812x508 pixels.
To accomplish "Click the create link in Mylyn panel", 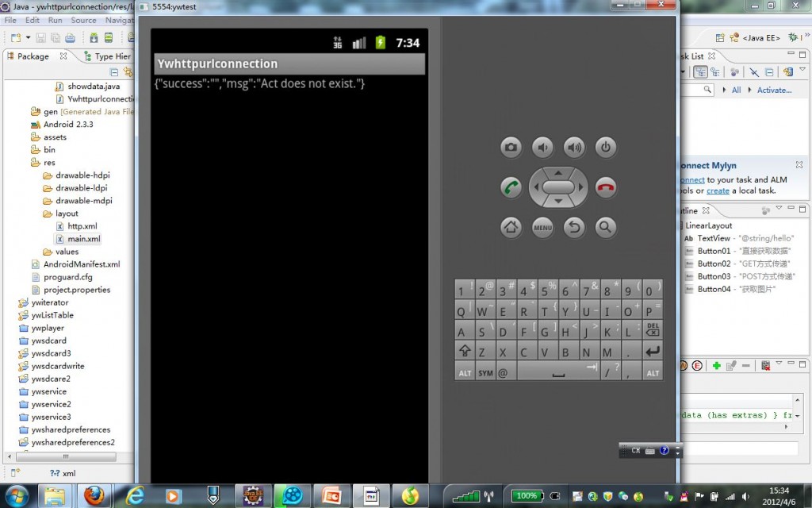I will pyautogui.click(x=718, y=190).
